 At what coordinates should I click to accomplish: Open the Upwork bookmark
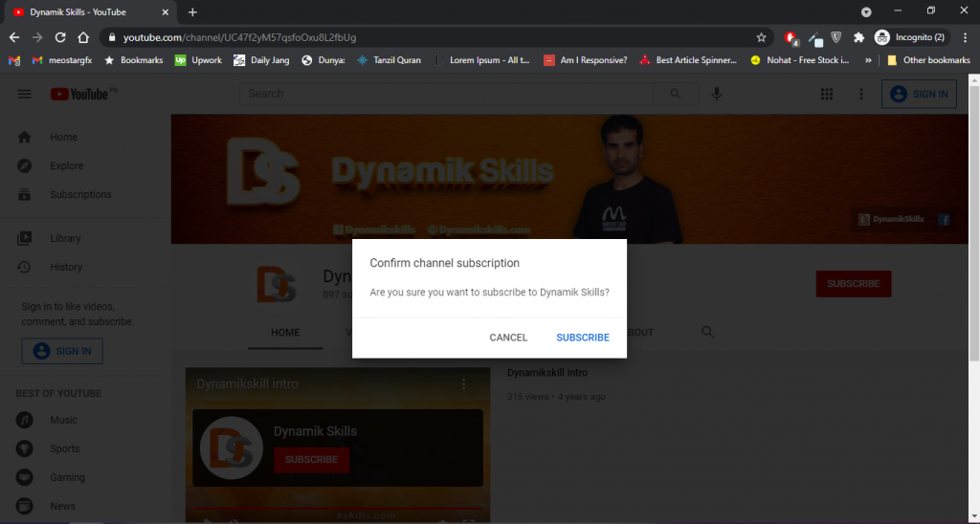point(198,60)
